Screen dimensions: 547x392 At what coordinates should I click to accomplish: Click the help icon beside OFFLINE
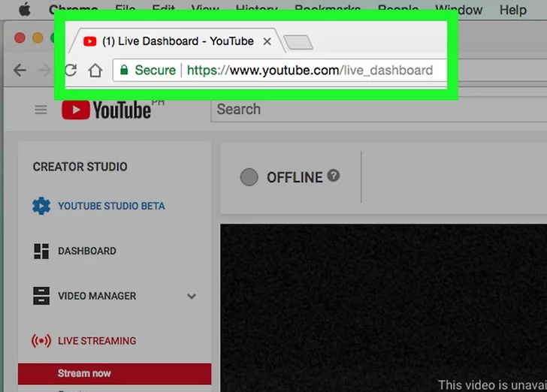[x=334, y=176]
